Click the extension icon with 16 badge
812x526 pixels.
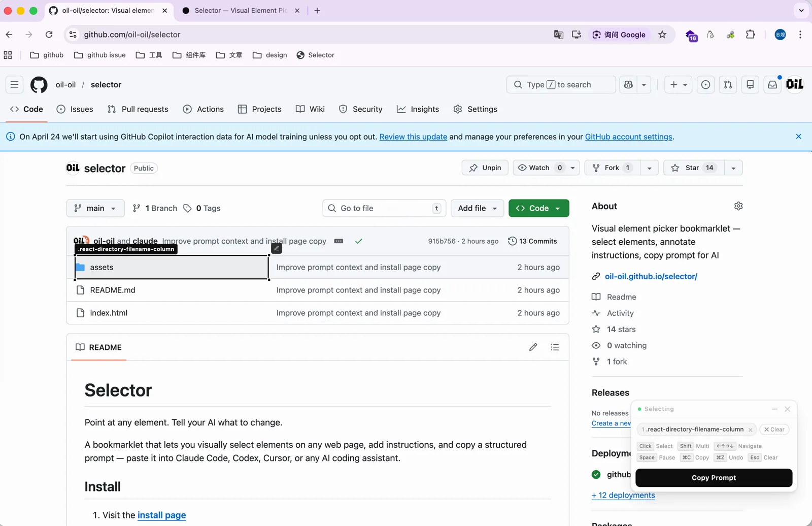click(x=691, y=36)
